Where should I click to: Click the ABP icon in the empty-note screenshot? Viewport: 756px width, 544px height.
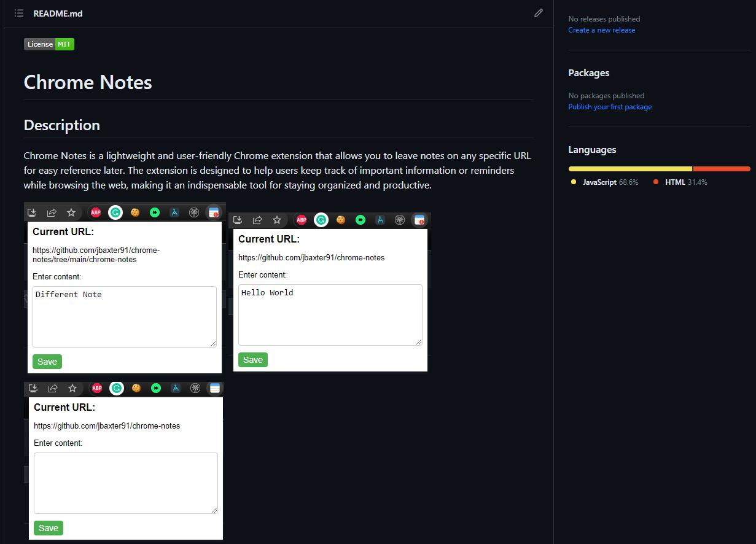[97, 388]
